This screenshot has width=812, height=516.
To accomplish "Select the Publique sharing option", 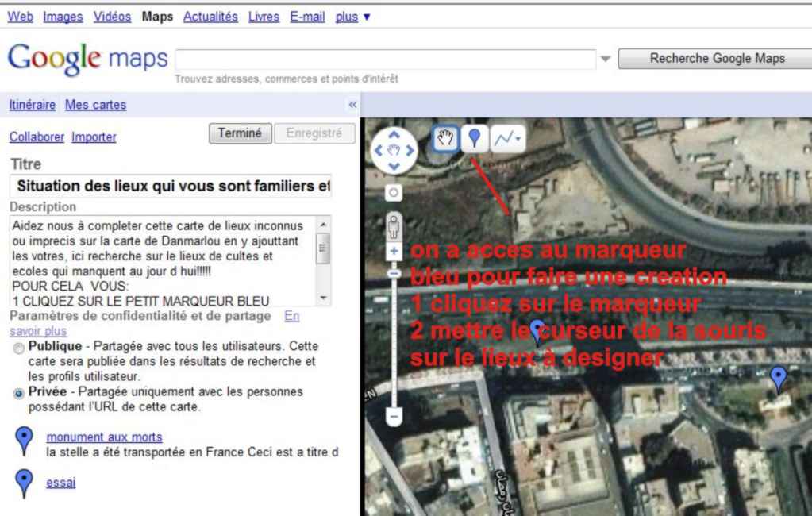I will click(18, 348).
